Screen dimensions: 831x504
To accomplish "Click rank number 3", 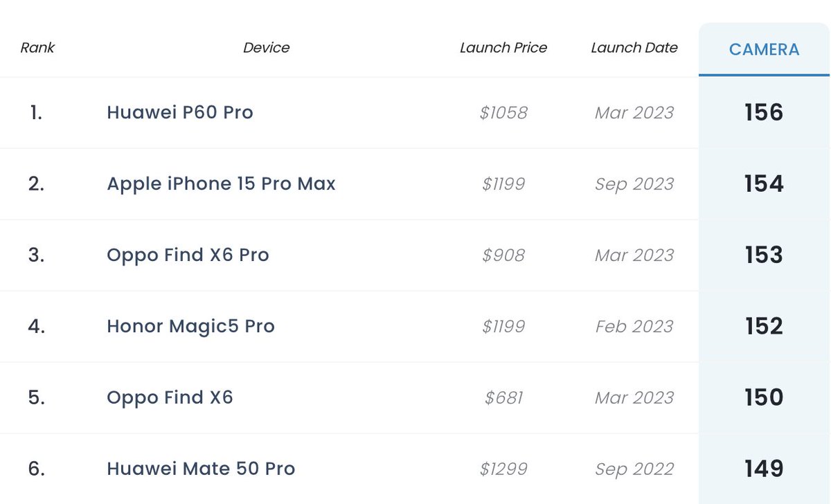I will [36, 255].
